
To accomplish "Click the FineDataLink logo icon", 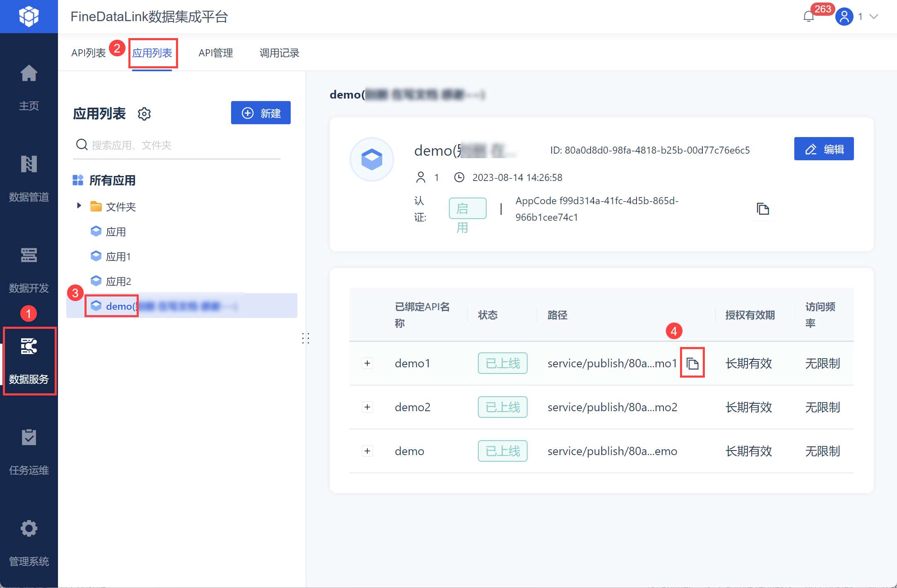I will point(29,17).
